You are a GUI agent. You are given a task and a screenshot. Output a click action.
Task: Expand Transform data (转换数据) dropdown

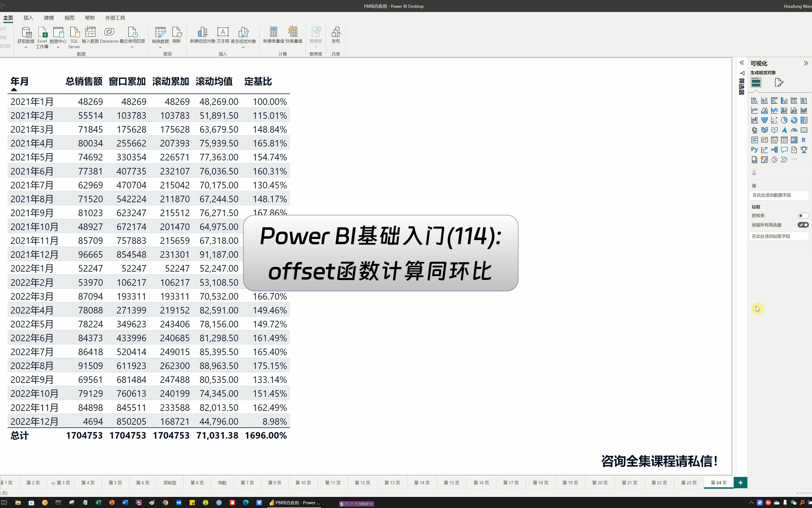coord(160,47)
